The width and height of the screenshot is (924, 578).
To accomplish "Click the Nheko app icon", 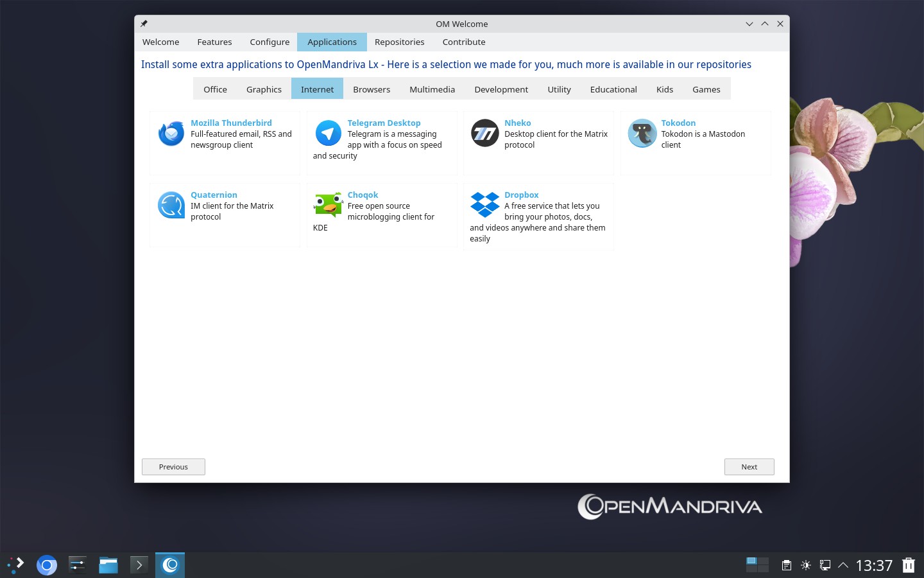I will (x=485, y=134).
